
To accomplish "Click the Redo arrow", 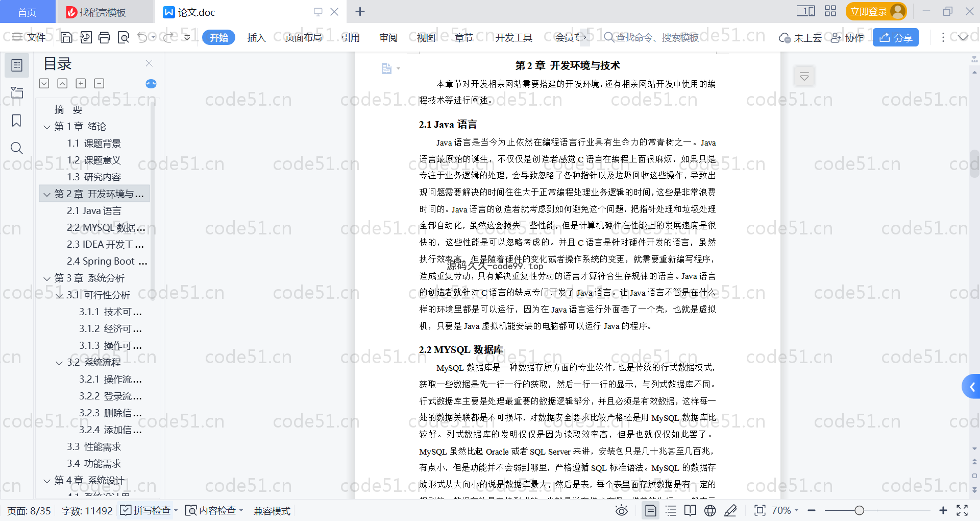I will pos(168,37).
